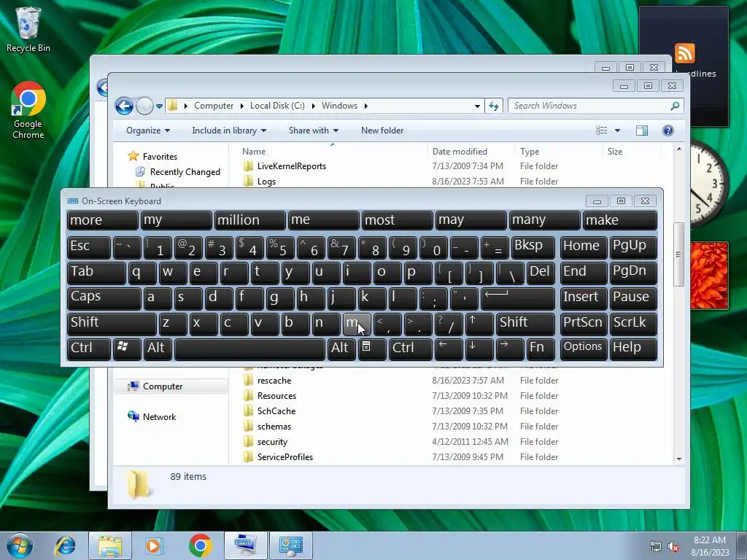Click New folder button
The height and width of the screenshot is (560, 747).
point(382,131)
